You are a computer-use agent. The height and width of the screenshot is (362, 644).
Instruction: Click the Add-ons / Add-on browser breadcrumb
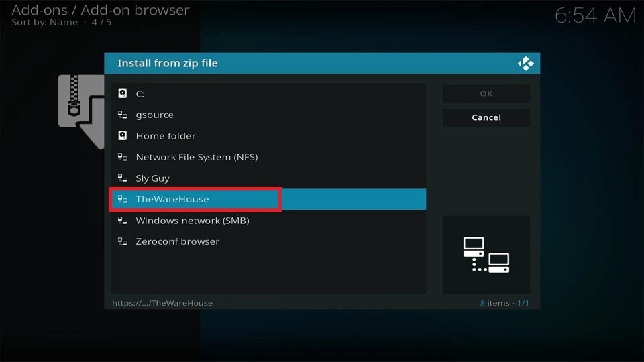click(101, 10)
